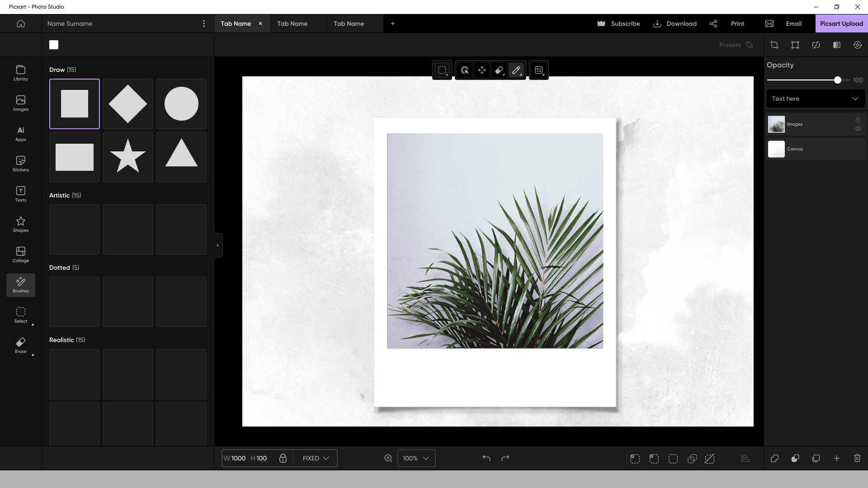Screen dimensions: 868x488
Task: Select the eraser in canvas toolbar
Action: 499,70
